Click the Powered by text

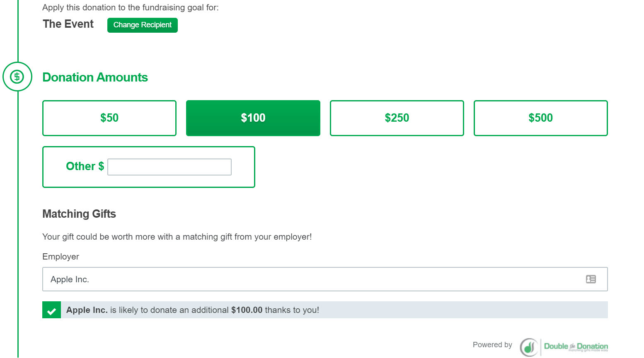(x=492, y=345)
